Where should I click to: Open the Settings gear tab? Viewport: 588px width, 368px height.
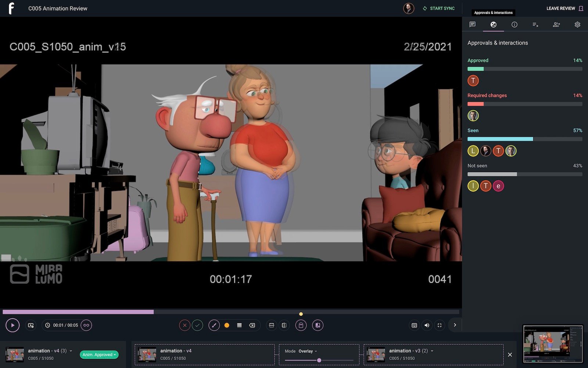click(x=577, y=24)
